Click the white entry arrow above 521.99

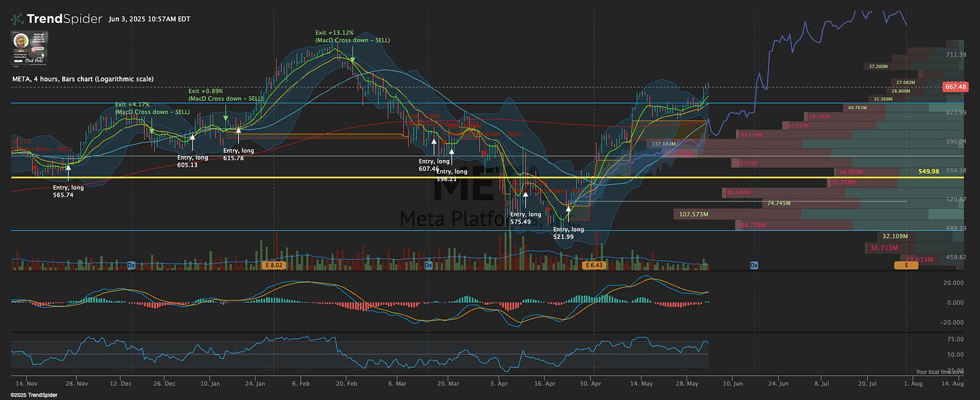(569, 210)
